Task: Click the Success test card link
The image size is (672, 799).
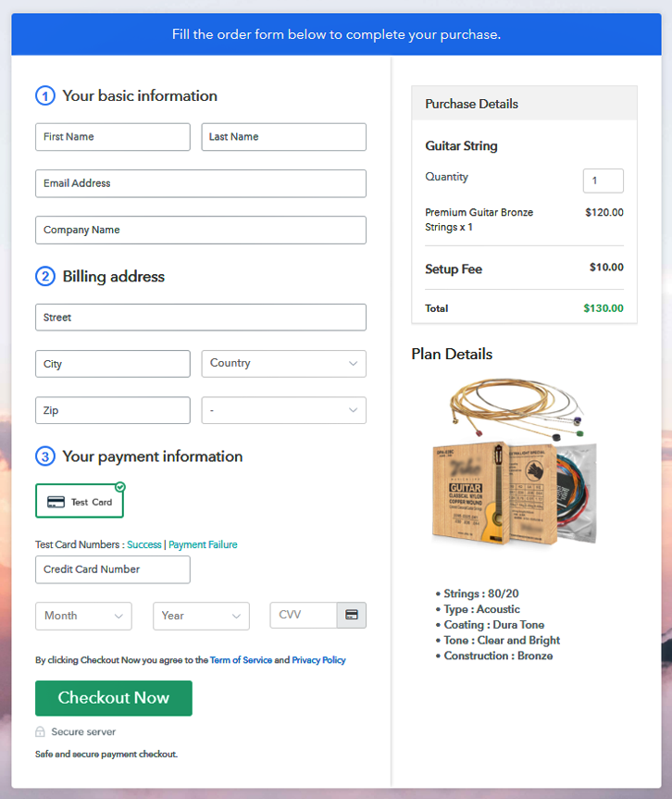Action: tap(144, 544)
